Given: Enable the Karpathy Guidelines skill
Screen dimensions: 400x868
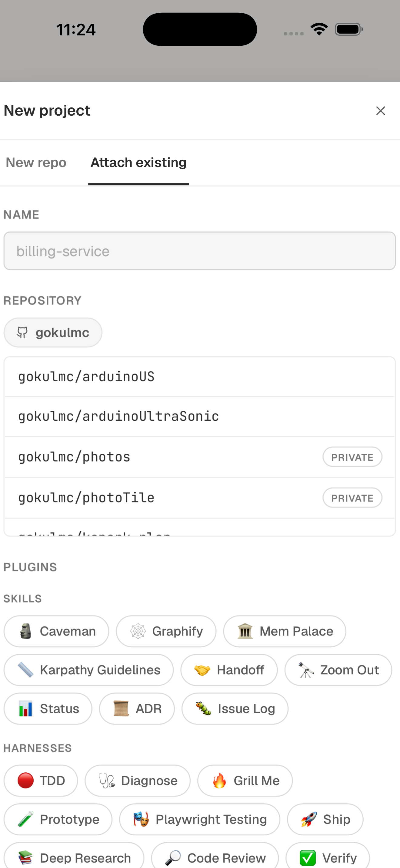Looking at the screenshot, I should click(x=89, y=670).
